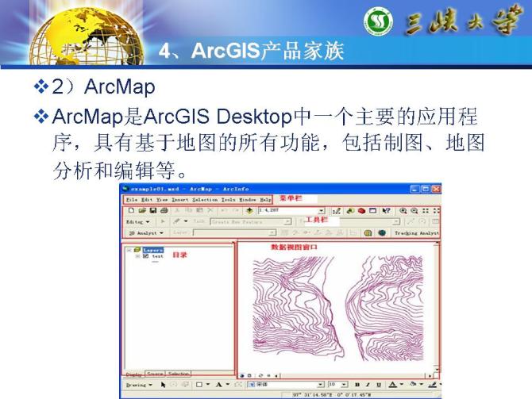Open the Help menu
The width and height of the screenshot is (532, 399).
pos(265,200)
